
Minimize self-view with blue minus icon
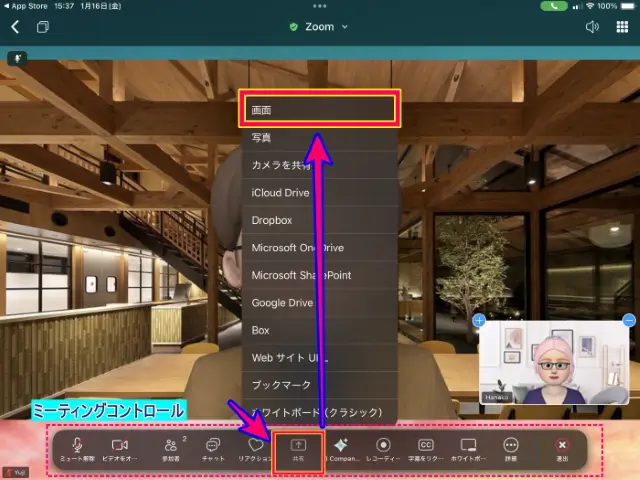[x=629, y=320]
